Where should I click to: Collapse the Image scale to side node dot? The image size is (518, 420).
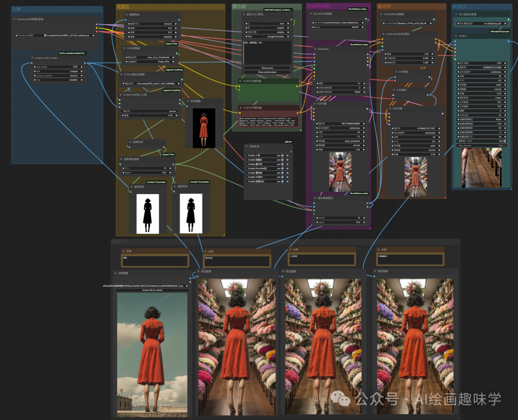(33, 58)
